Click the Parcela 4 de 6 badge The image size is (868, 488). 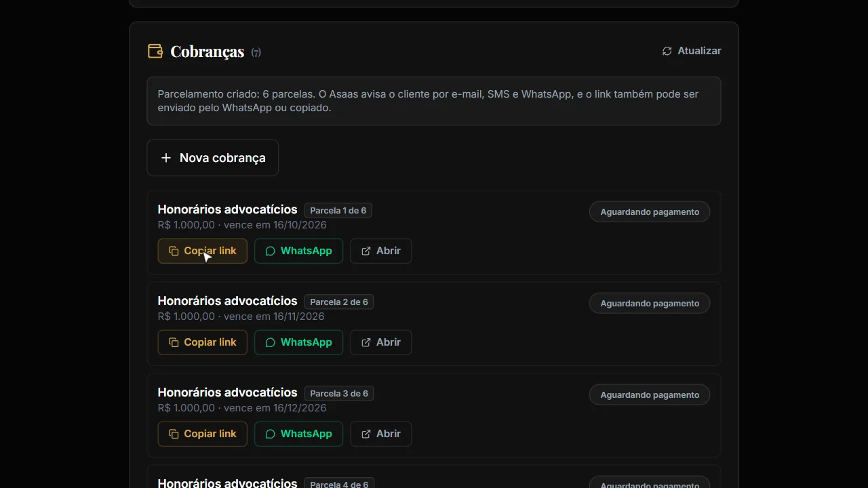click(339, 484)
